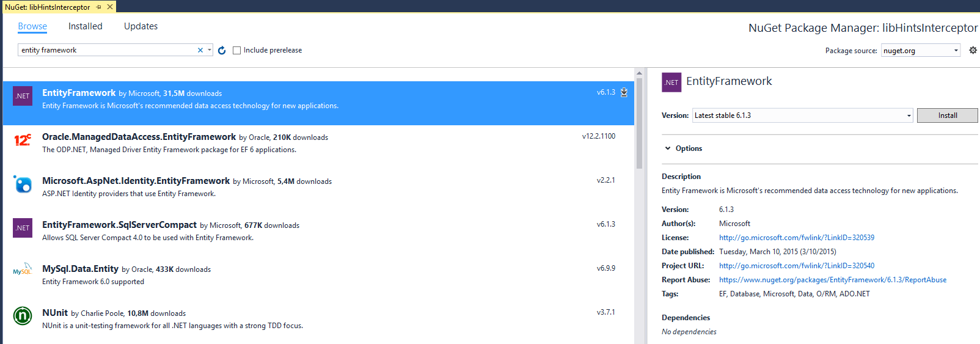Pin the NuGet libHintsInterceptor tab
The width and height of the screenshot is (980, 344).
click(98, 7)
